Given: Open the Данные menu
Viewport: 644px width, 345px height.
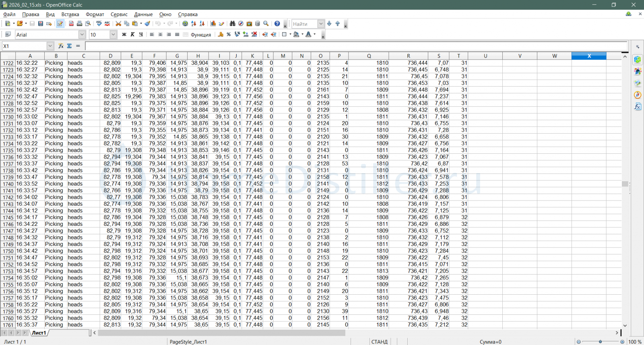Looking at the screenshot, I should pos(143,14).
